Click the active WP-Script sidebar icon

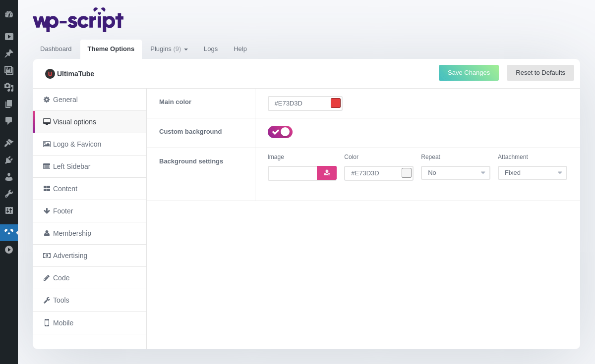tap(9, 233)
